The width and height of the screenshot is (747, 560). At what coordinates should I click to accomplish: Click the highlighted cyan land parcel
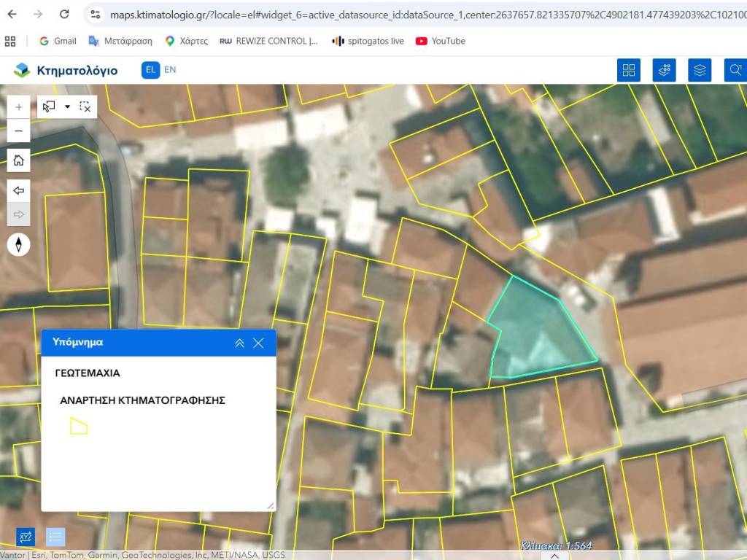[536, 332]
